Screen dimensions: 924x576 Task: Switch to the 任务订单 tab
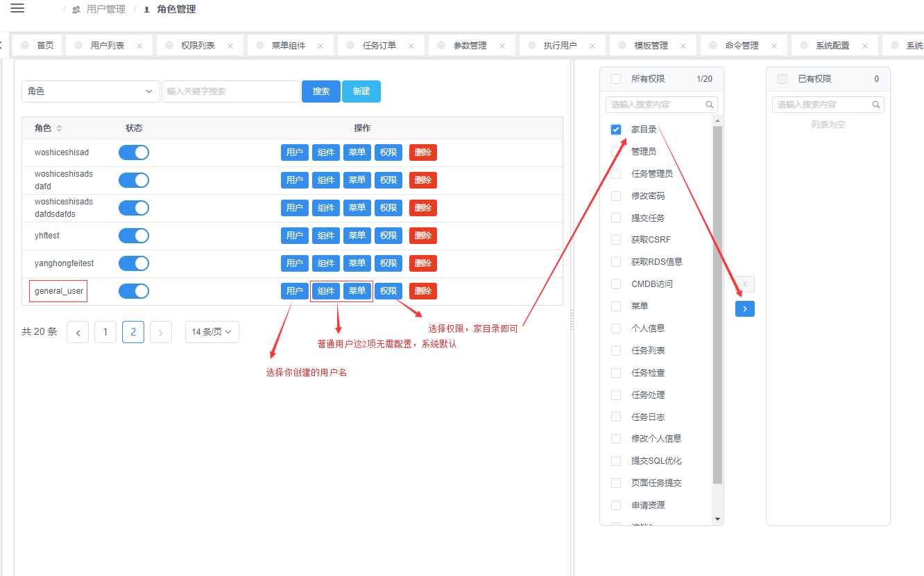pyautogui.click(x=379, y=45)
